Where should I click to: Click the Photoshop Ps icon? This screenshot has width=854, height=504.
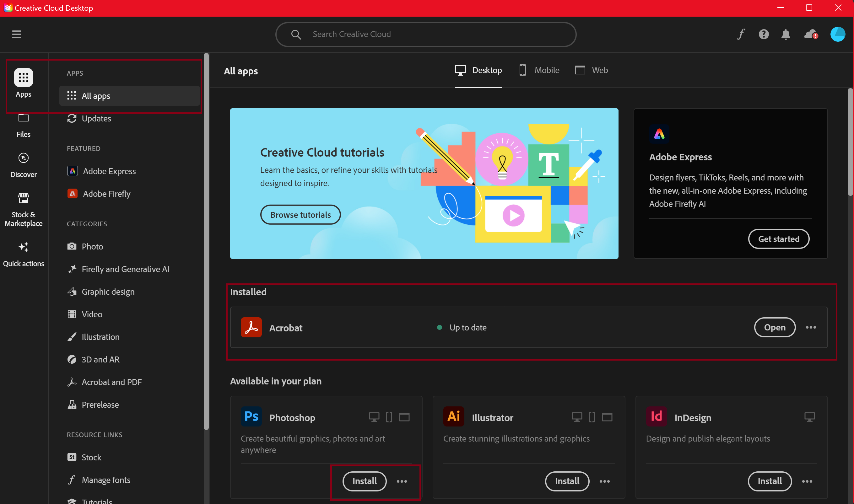(x=251, y=416)
